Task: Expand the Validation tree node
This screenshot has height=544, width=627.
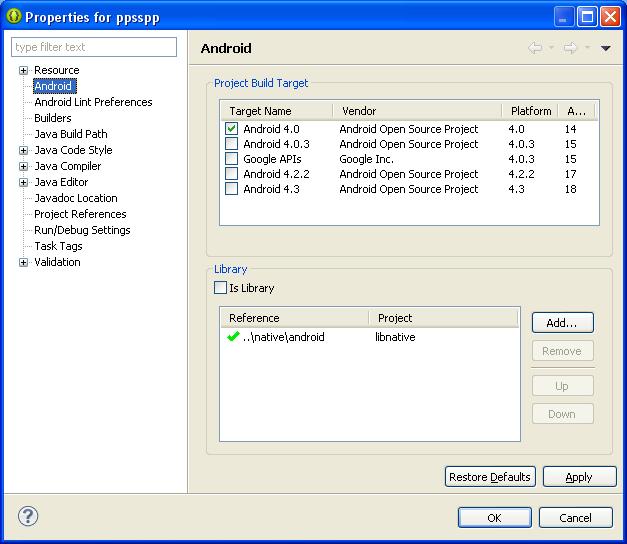Action: click(x=23, y=262)
